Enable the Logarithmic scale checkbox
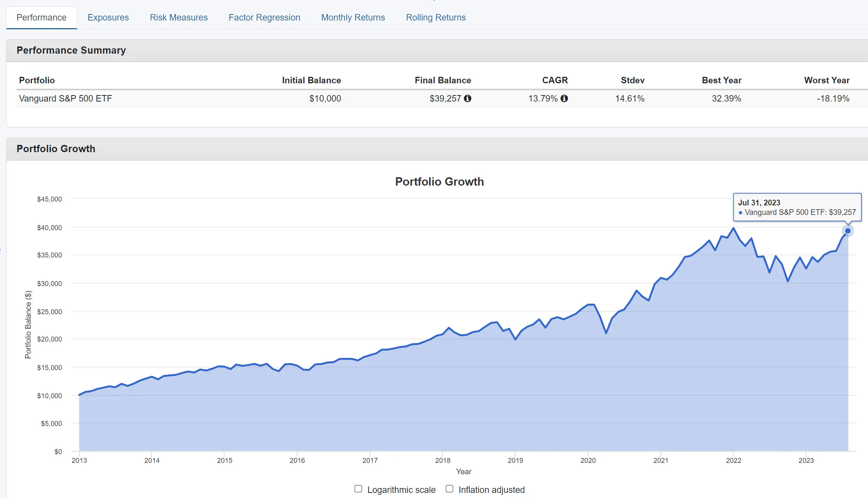The image size is (868, 499). (x=358, y=489)
